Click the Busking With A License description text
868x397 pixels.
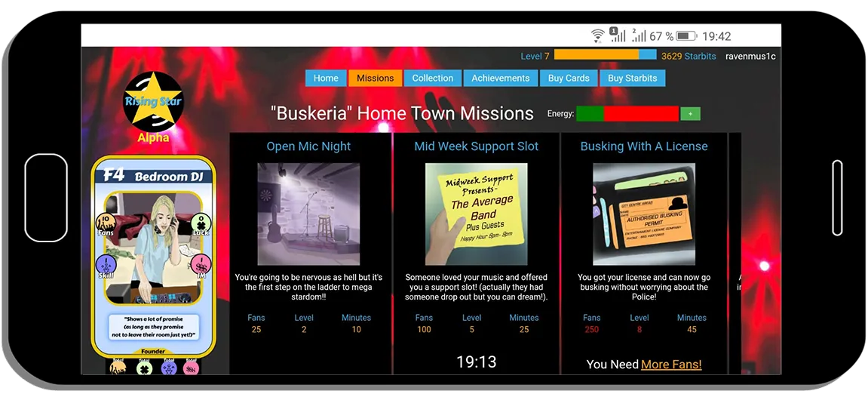pos(644,287)
